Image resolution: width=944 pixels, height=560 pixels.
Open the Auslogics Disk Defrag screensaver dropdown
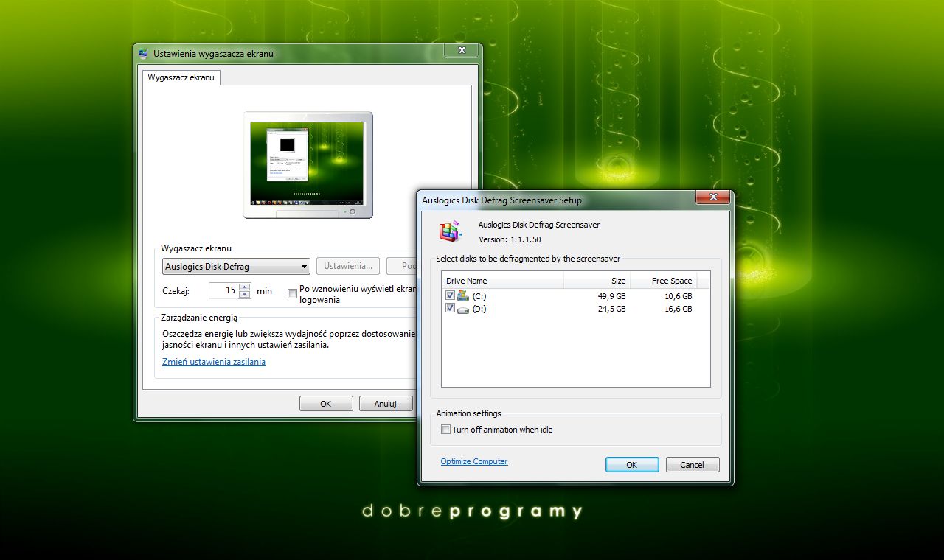(x=236, y=267)
